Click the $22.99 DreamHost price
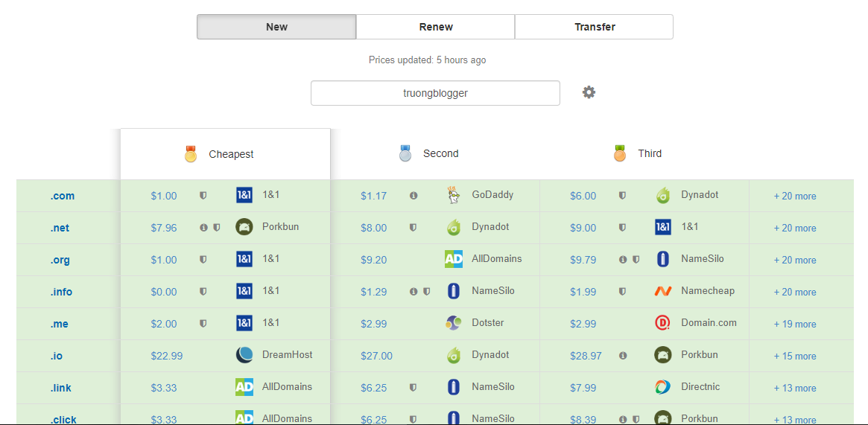This screenshot has width=868, height=425. (x=167, y=356)
